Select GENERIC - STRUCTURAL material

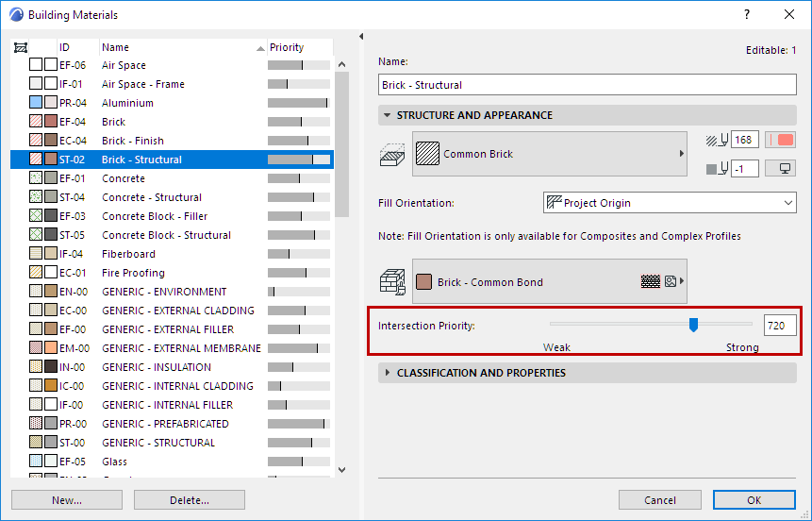pos(172,443)
